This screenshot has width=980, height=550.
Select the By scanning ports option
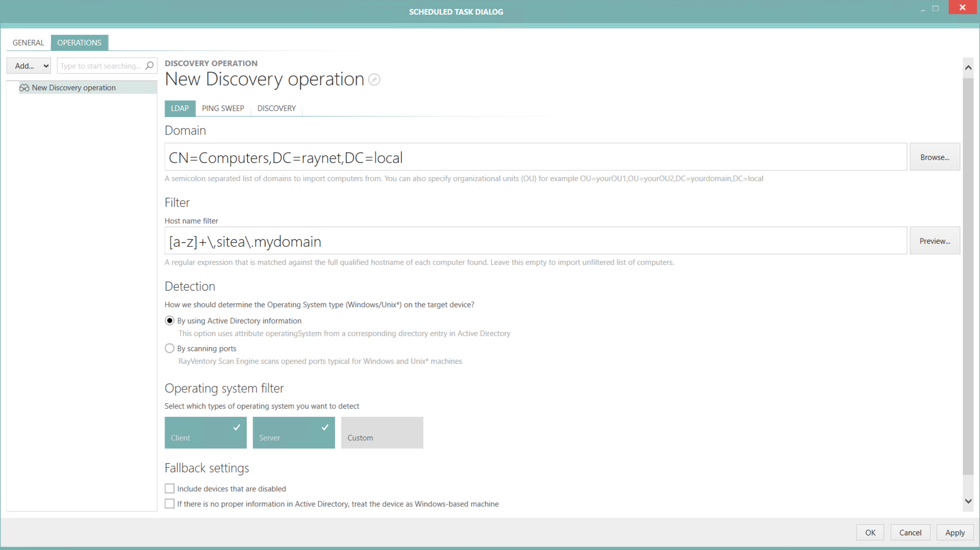click(170, 348)
